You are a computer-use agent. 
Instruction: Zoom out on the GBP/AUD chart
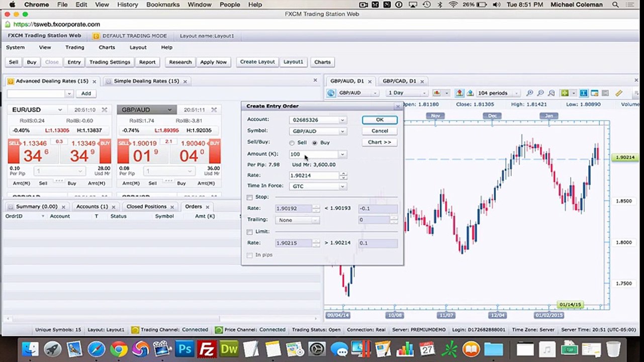coord(540,93)
